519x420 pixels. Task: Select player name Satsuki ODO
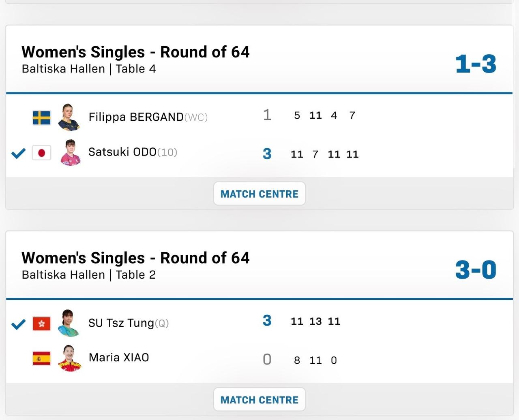(122, 152)
